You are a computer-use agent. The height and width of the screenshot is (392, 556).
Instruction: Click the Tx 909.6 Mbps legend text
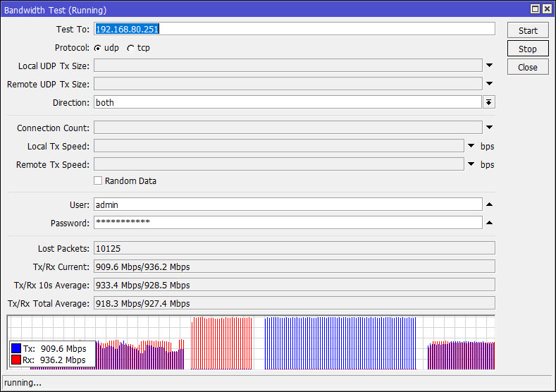coord(54,349)
